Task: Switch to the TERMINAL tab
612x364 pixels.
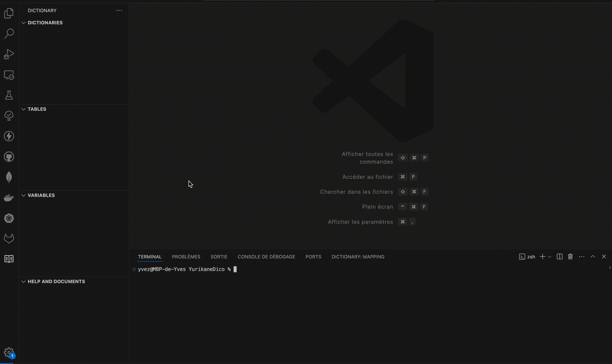Action: (150, 257)
